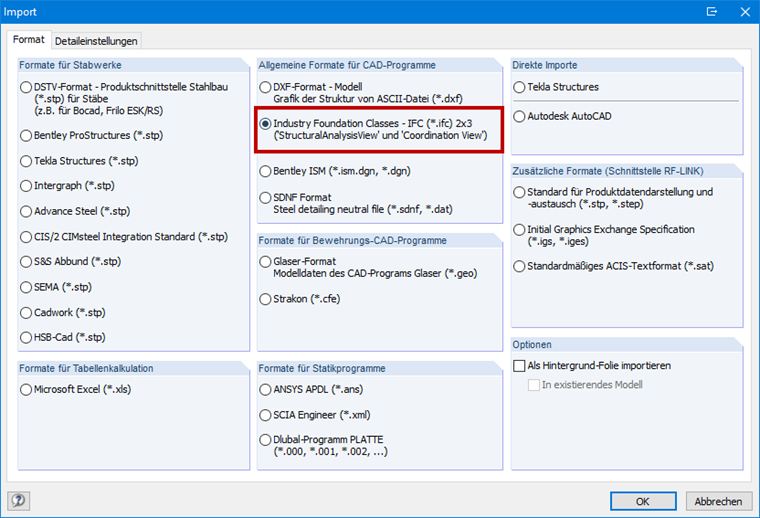Choose SCIA Engineer (*.xml) option
Viewport: 760px width, 518px height.
(x=265, y=414)
